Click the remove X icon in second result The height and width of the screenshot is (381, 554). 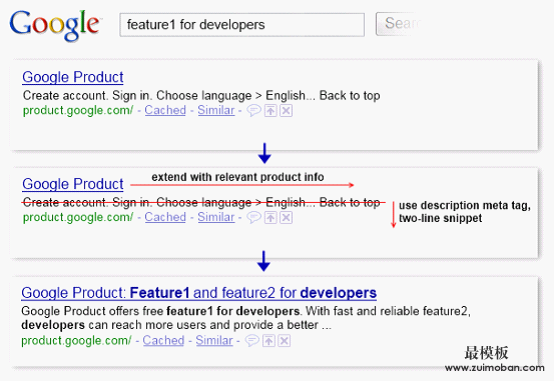tap(286, 217)
